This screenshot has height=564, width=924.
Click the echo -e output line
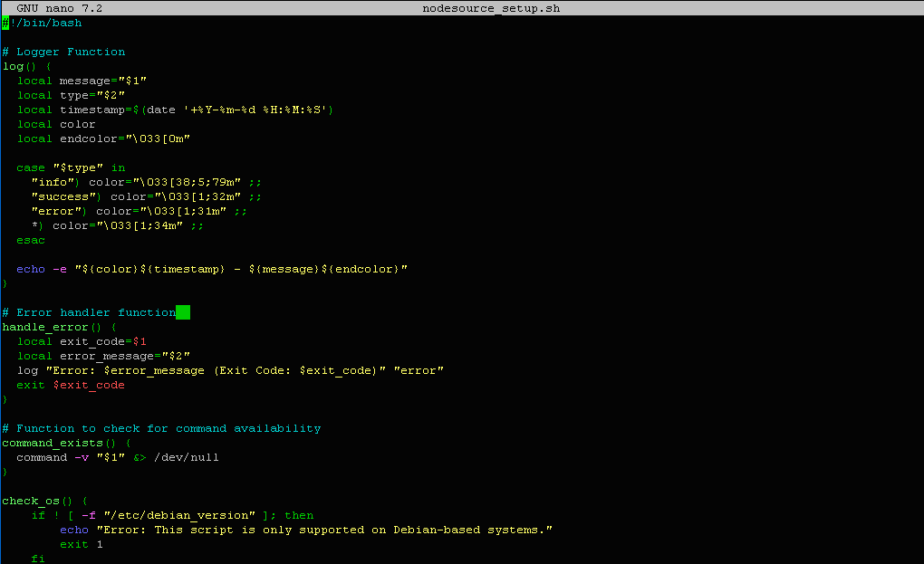(212, 269)
